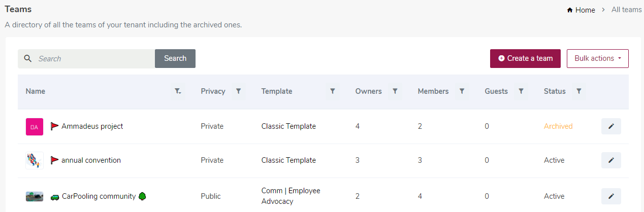Open the Status column filter

[578, 91]
